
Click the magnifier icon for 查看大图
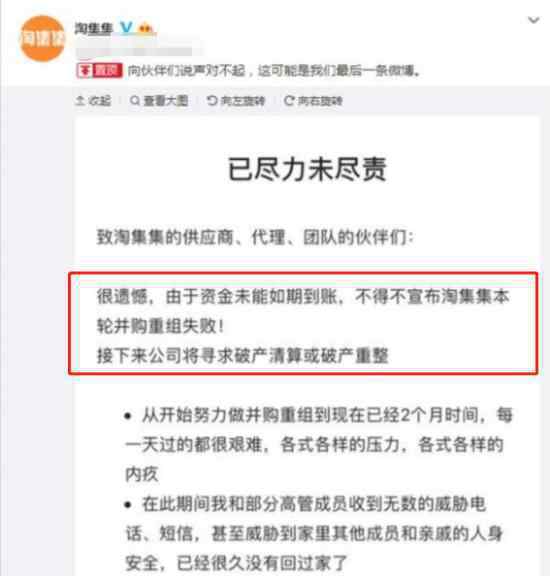click(x=135, y=100)
